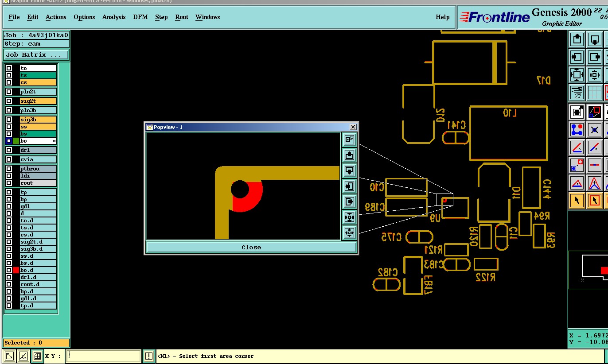Image resolution: width=608 pixels, height=364 pixels.
Task: Click the pan up icon in right toolbar
Action: point(577,39)
